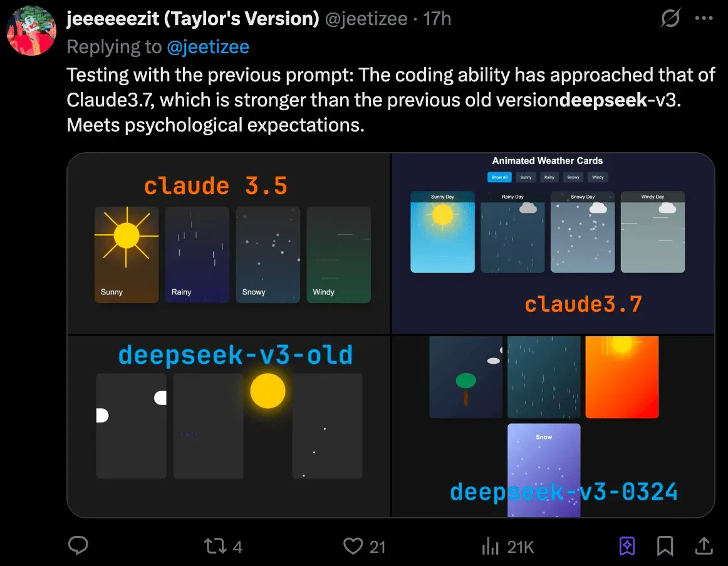Viewport: 728px width, 566px height.
Task: Click the purple sparkle bookmark icon
Action: coord(627,547)
